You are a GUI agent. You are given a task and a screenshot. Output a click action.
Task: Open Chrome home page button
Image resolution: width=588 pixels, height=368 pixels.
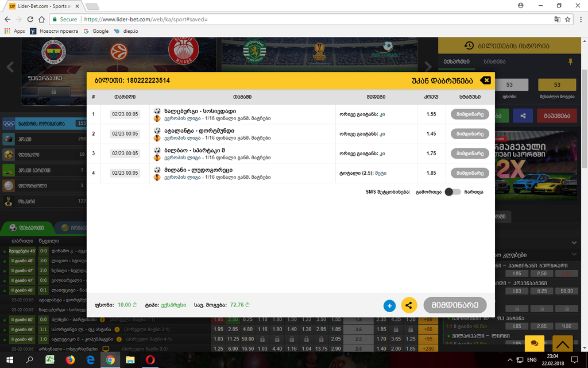(x=41, y=19)
